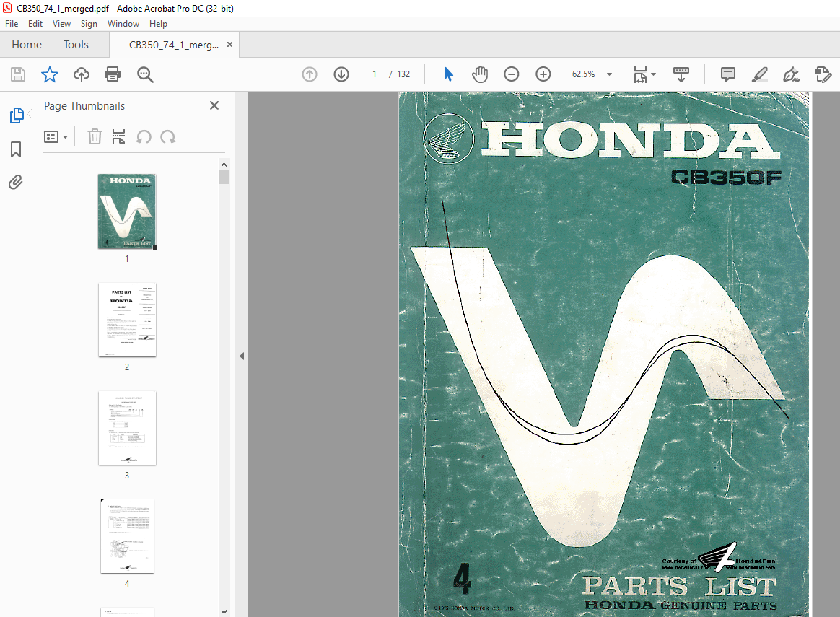Choose the Selection arrow tool
The height and width of the screenshot is (617, 840).
pyautogui.click(x=448, y=74)
